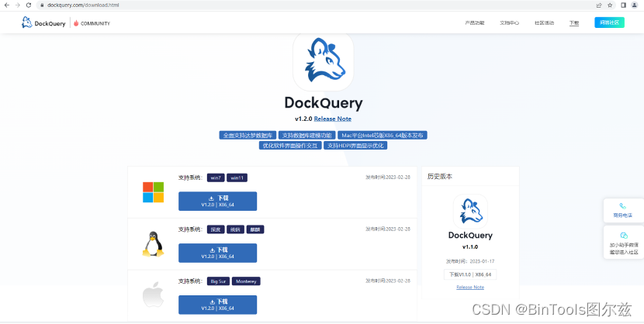The height and width of the screenshot is (324, 644).
Task: Click the WeChat assistant floating card
Action: [624, 243]
